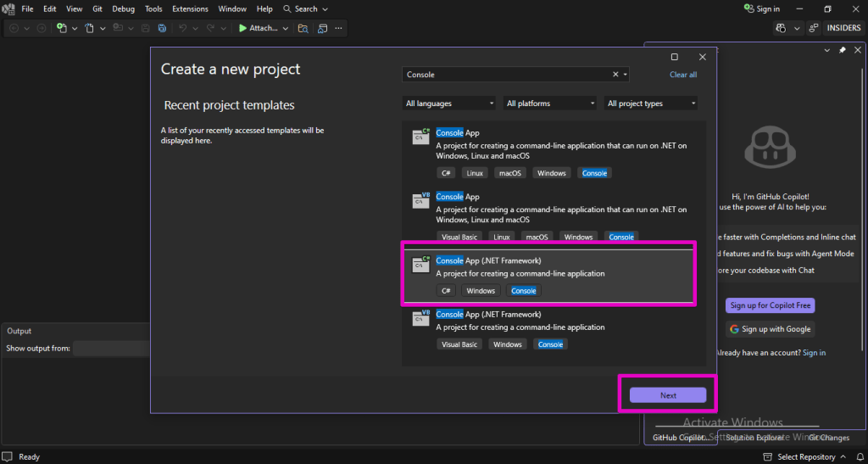The height and width of the screenshot is (464, 868).
Task: Click the green Start debugging play icon
Action: point(242,28)
